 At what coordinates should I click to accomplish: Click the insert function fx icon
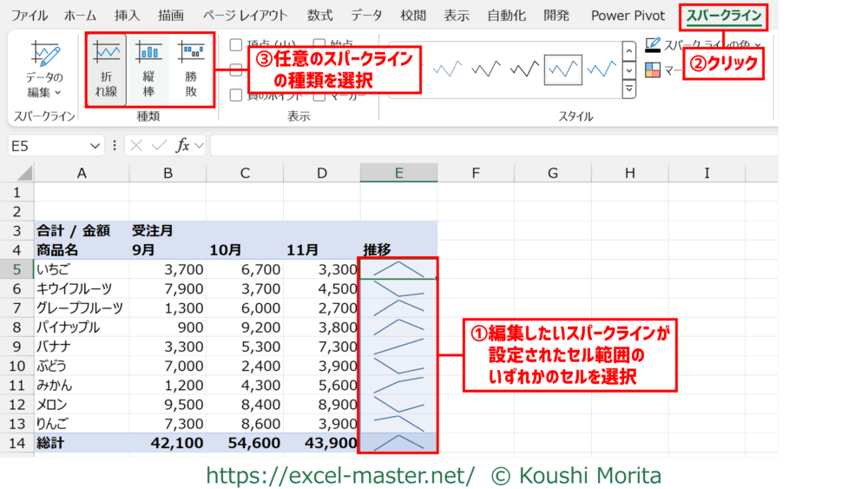click(x=183, y=146)
